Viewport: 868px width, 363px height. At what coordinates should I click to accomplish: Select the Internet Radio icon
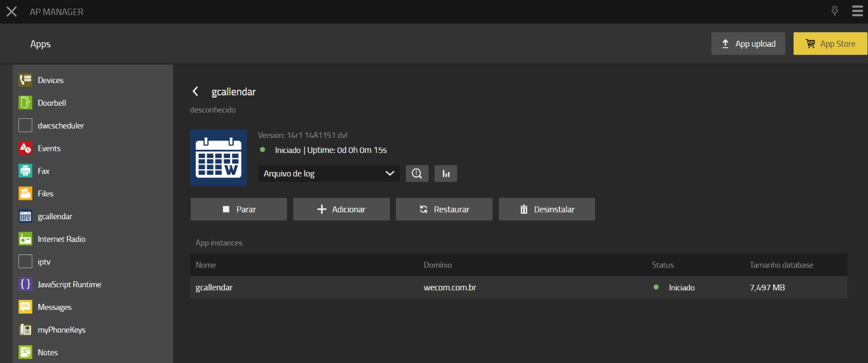[25, 239]
